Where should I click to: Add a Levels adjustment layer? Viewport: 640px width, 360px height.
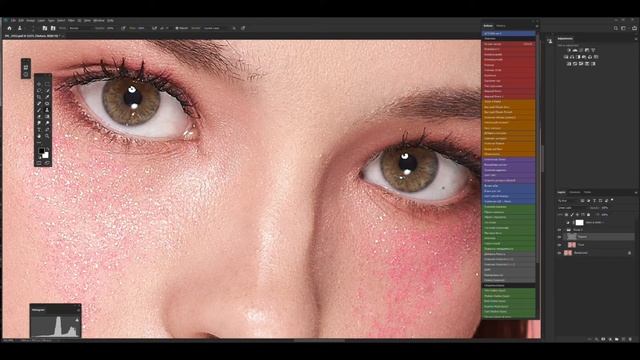tap(575, 50)
